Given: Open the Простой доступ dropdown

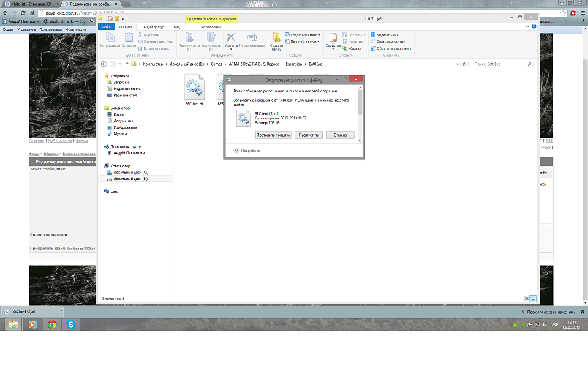Looking at the screenshot, I should click(302, 42).
